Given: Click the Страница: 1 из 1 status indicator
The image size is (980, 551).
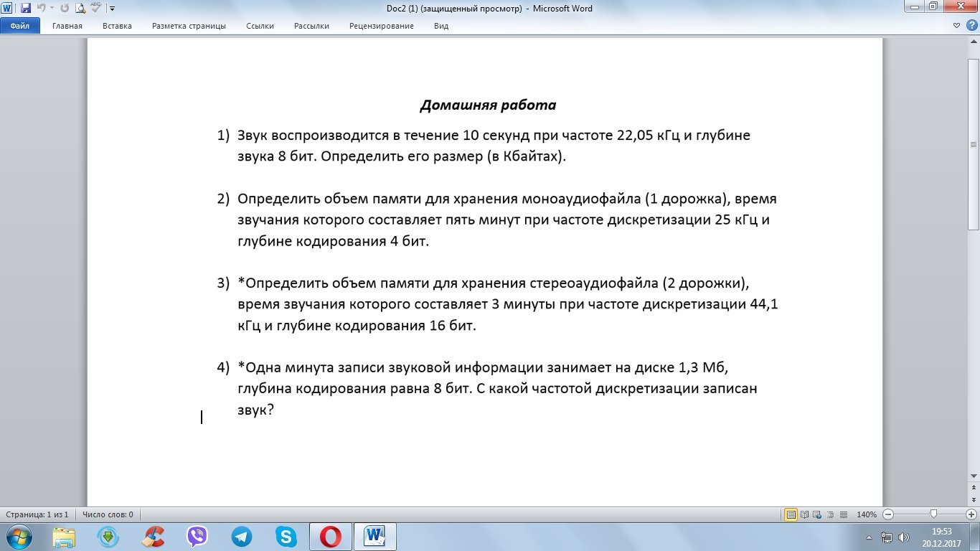Looking at the screenshot, I should 37,514.
